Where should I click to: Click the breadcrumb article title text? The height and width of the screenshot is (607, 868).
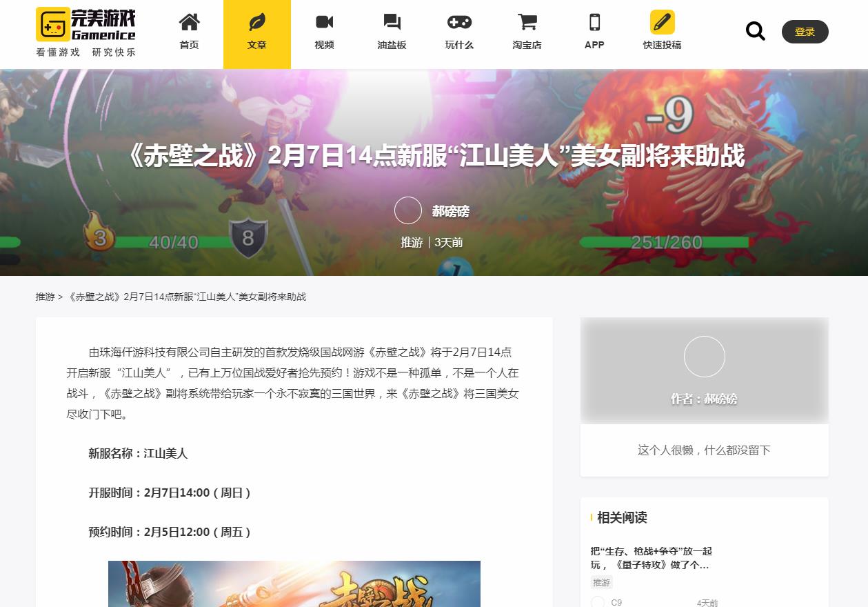[x=187, y=297]
